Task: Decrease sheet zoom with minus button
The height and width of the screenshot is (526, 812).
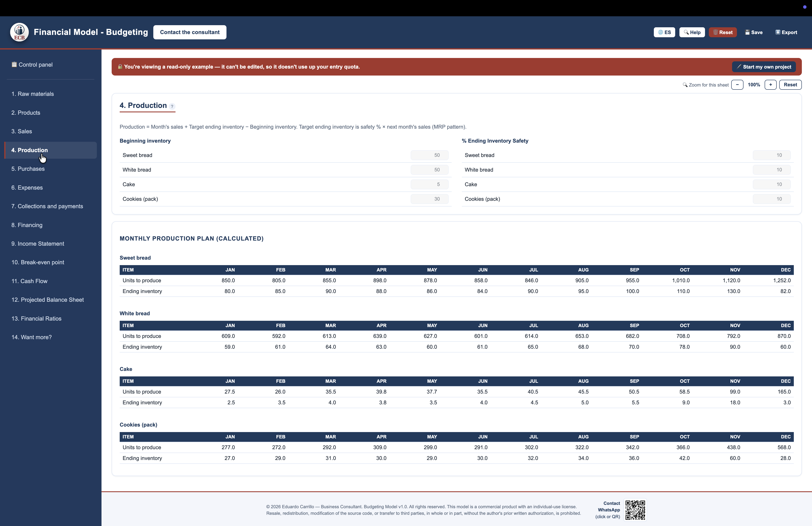Action: pos(737,85)
